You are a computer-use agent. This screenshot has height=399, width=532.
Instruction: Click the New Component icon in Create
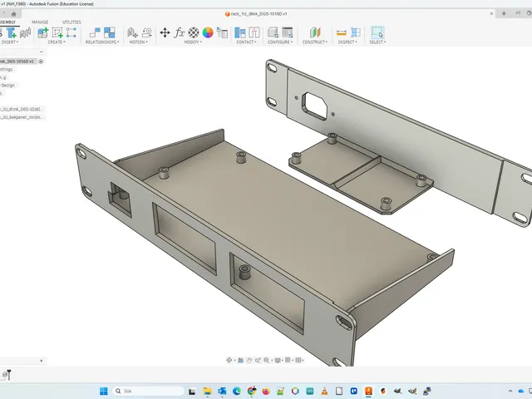[x=42, y=33]
